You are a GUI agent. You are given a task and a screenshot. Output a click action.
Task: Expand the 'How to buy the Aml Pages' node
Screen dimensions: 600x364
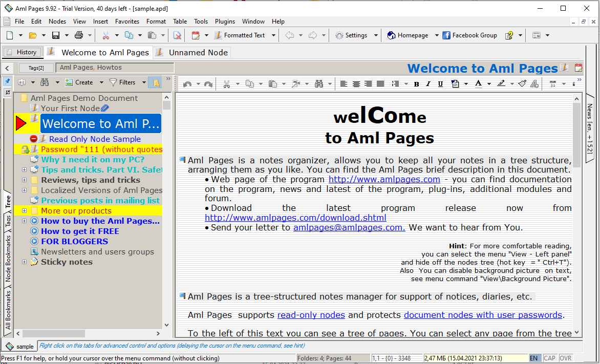click(x=24, y=221)
